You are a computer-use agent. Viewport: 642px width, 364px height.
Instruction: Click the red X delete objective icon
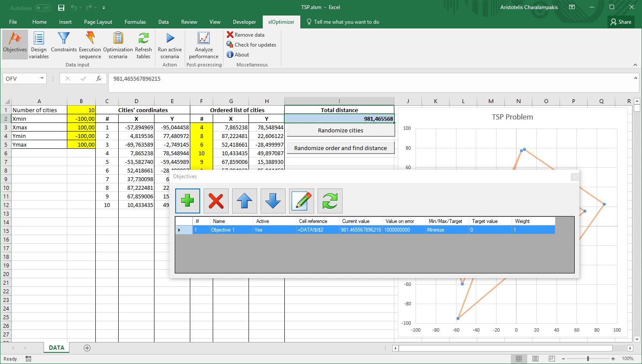216,201
